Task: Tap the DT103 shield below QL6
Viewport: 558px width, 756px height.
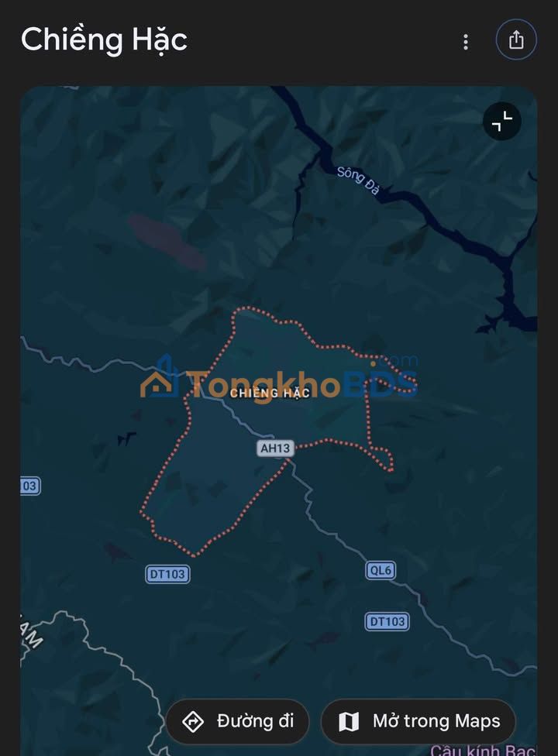Action: (x=387, y=621)
